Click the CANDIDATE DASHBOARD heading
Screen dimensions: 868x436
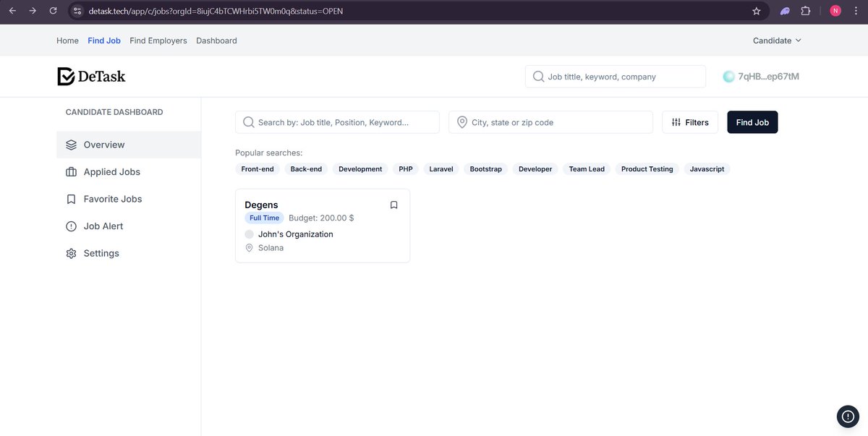pyautogui.click(x=114, y=112)
